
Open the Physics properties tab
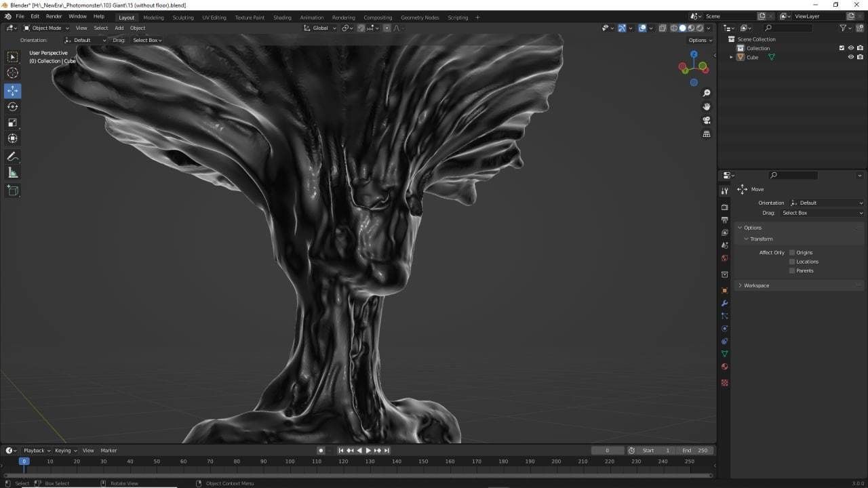click(724, 329)
